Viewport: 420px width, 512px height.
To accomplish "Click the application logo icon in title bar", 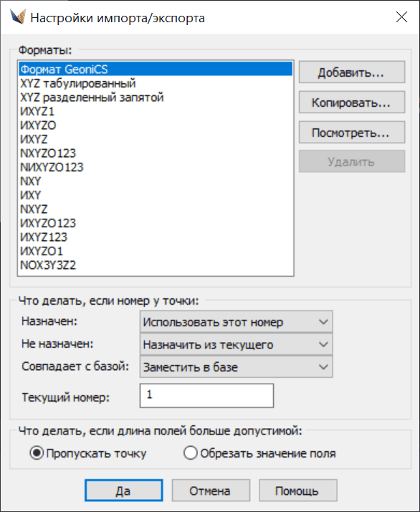I will point(18,17).
